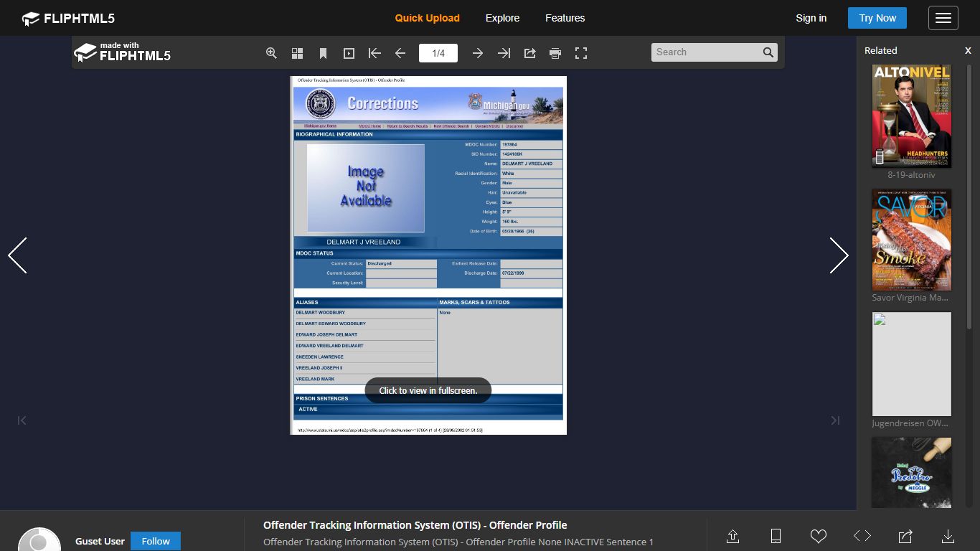The height and width of the screenshot is (551, 980).
Task: Share the book from bottom bar
Action: click(905, 536)
